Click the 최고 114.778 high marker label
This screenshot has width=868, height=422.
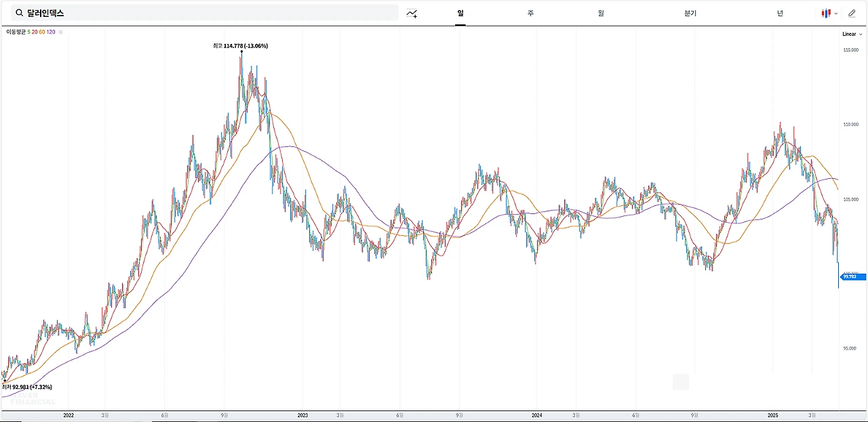click(x=240, y=46)
